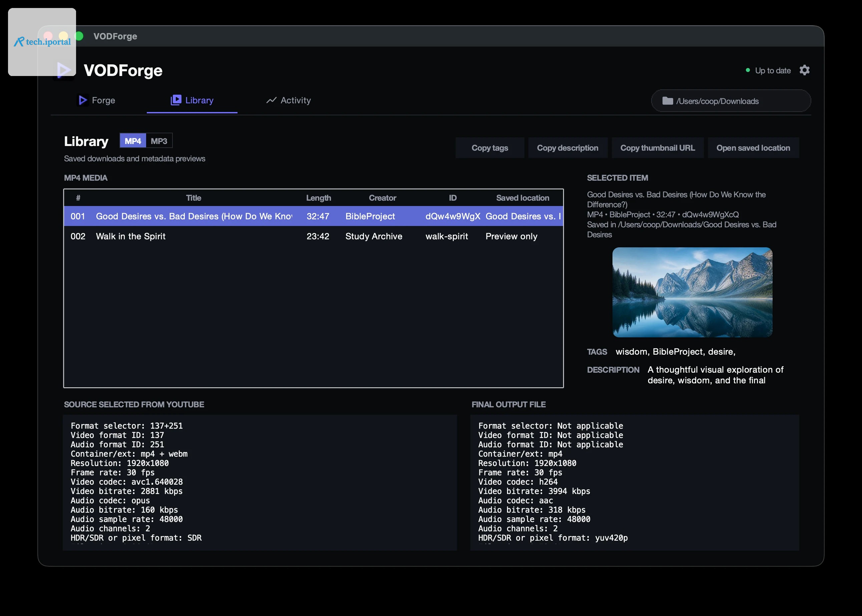862x616 pixels.
Task: Click the folder icon in download path field
Action: pyautogui.click(x=667, y=101)
